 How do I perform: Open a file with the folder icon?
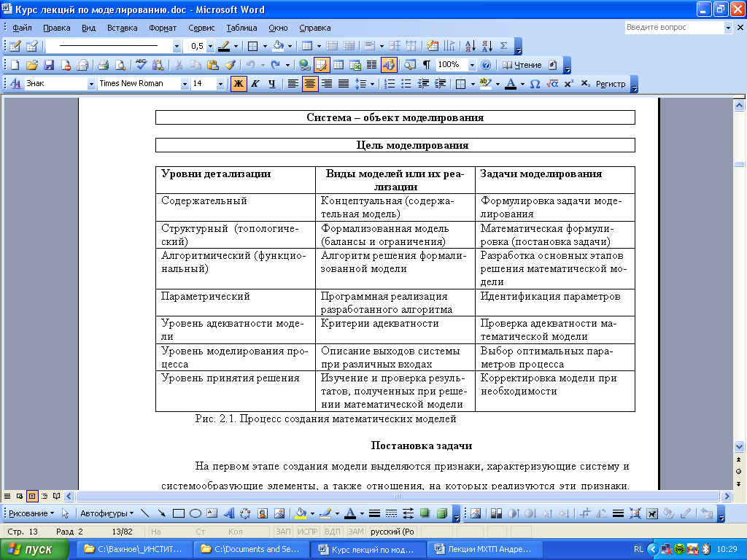[32, 65]
